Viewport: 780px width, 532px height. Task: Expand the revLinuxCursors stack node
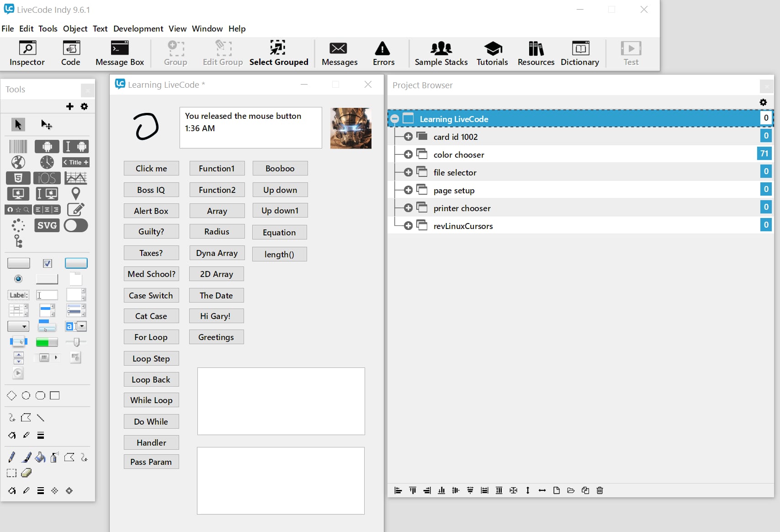408,226
